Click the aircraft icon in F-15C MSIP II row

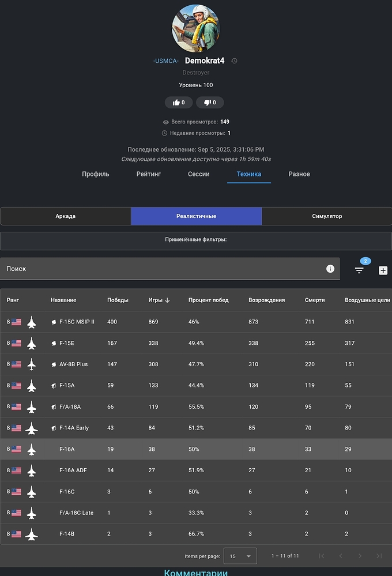click(x=32, y=322)
